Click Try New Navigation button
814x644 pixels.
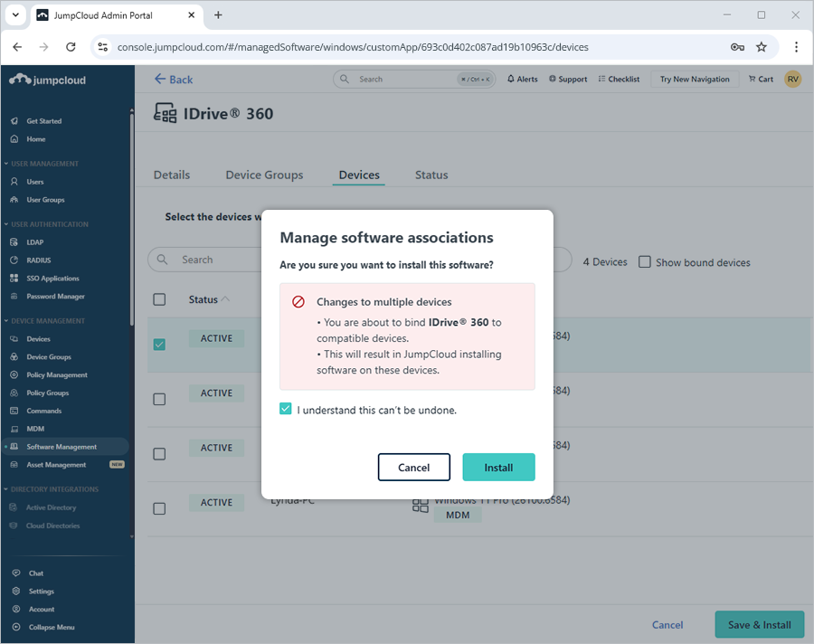click(x=695, y=79)
